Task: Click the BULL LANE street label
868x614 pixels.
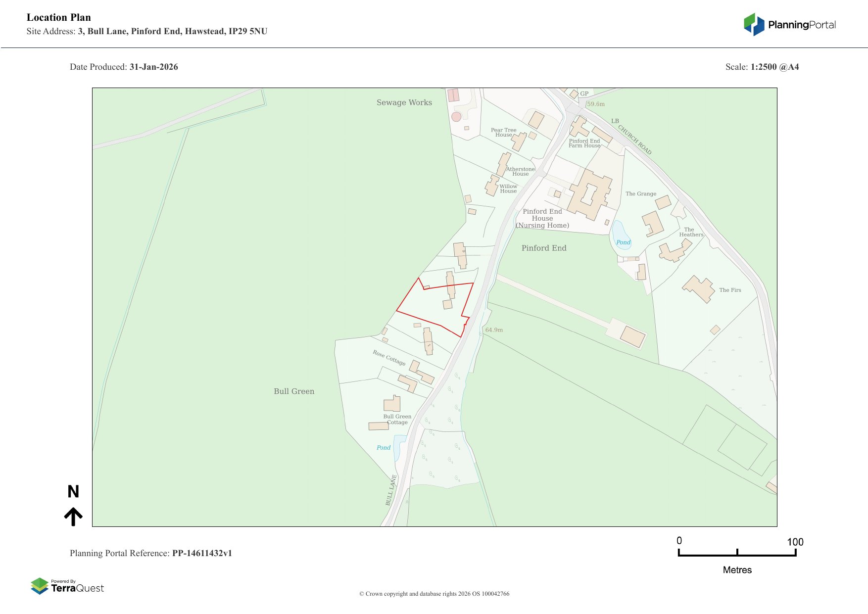Action: tap(391, 490)
